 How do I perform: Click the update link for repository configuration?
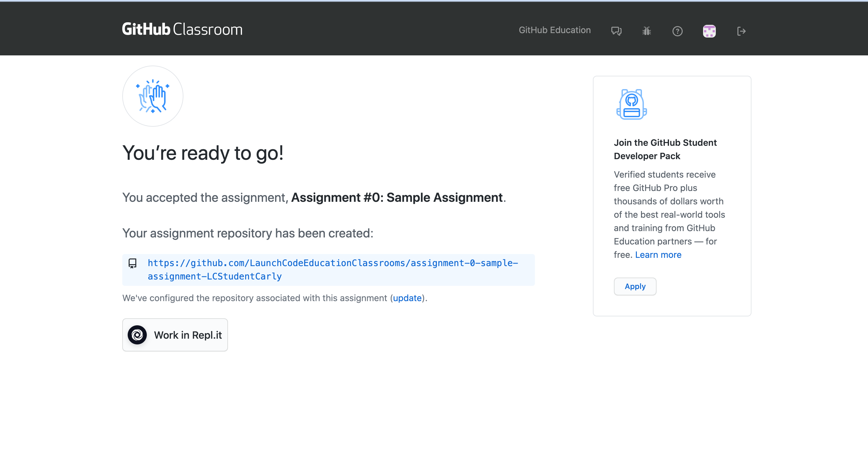[x=407, y=298]
